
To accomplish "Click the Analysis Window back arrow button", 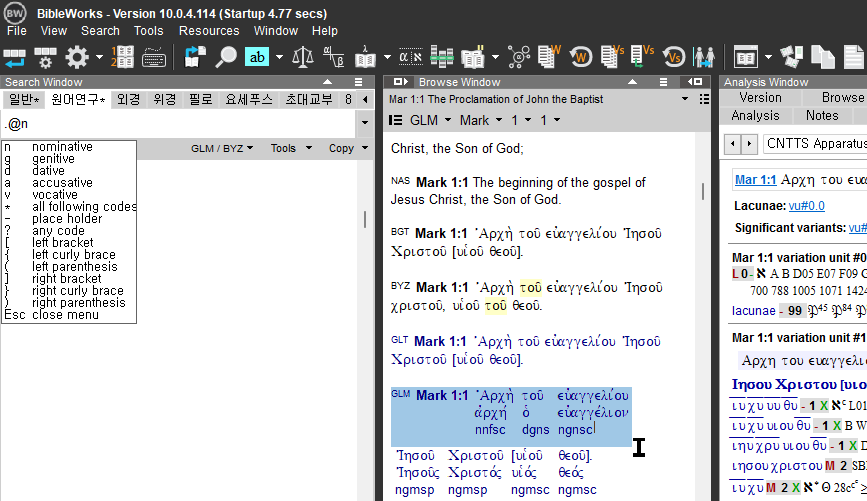I will click(733, 144).
